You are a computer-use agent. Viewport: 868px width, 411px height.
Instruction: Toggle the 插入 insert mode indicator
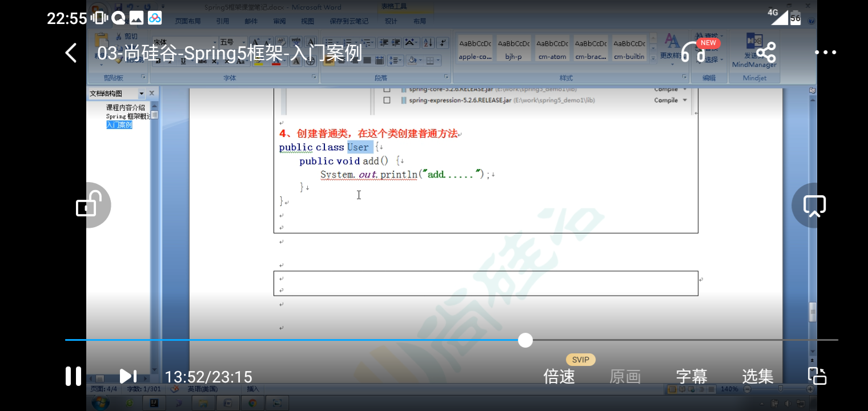point(252,389)
